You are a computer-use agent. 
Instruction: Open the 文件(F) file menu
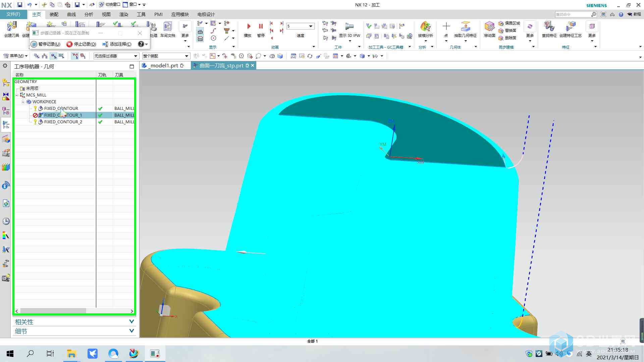tap(13, 14)
